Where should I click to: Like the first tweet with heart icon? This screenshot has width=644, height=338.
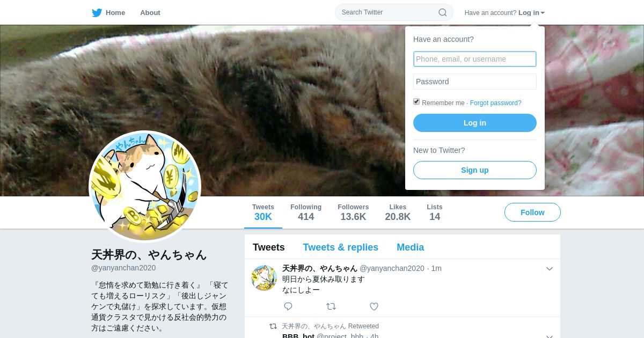pyautogui.click(x=374, y=306)
